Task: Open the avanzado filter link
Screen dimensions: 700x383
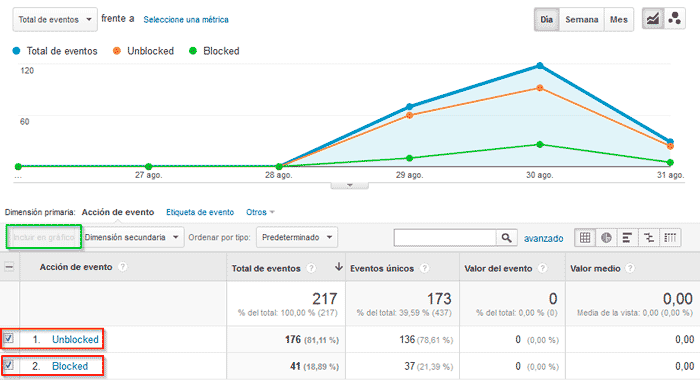Action: click(x=543, y=238)
